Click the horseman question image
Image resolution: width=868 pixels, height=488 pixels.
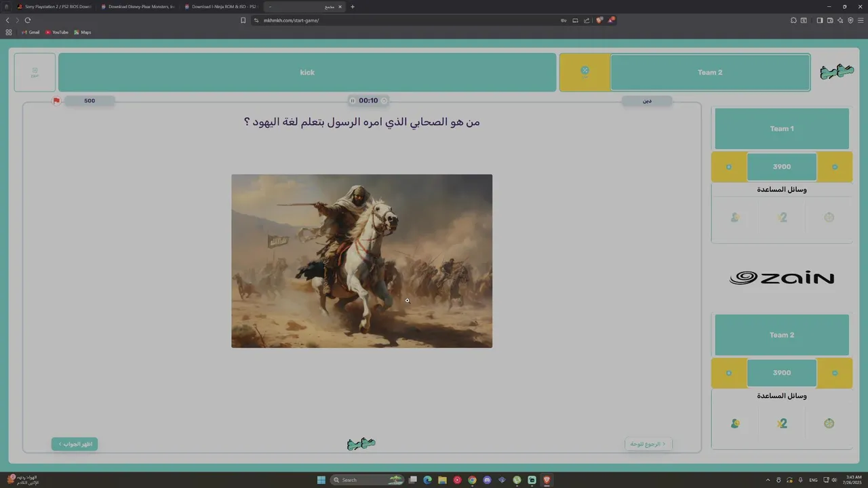tap(361, 261)
